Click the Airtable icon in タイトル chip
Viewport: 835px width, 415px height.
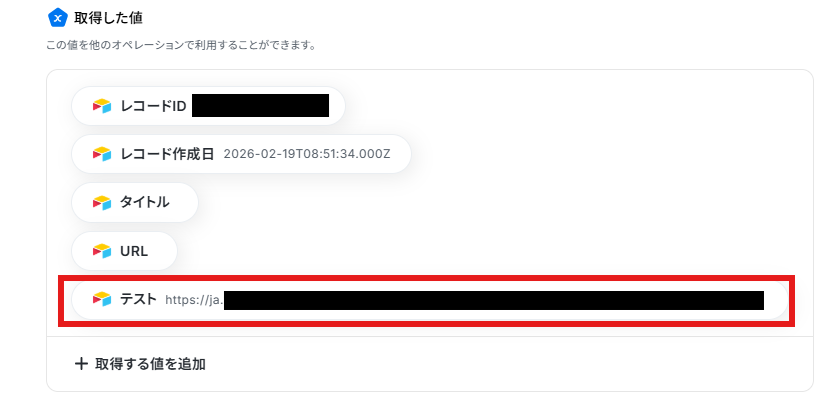point(102,202)
